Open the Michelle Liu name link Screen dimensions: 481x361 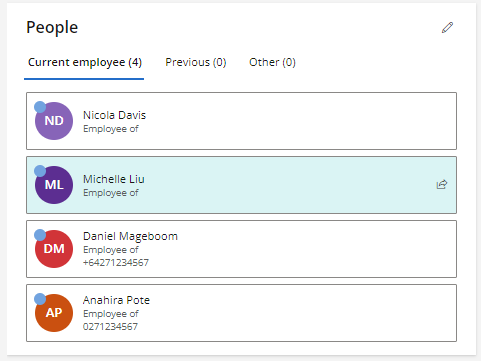coord(114,179)
